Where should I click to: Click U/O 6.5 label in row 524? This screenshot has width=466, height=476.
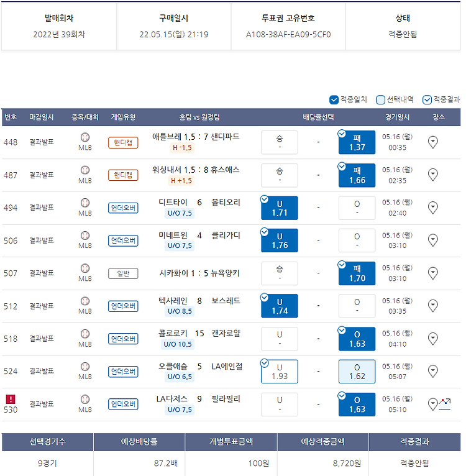(180, 377)
